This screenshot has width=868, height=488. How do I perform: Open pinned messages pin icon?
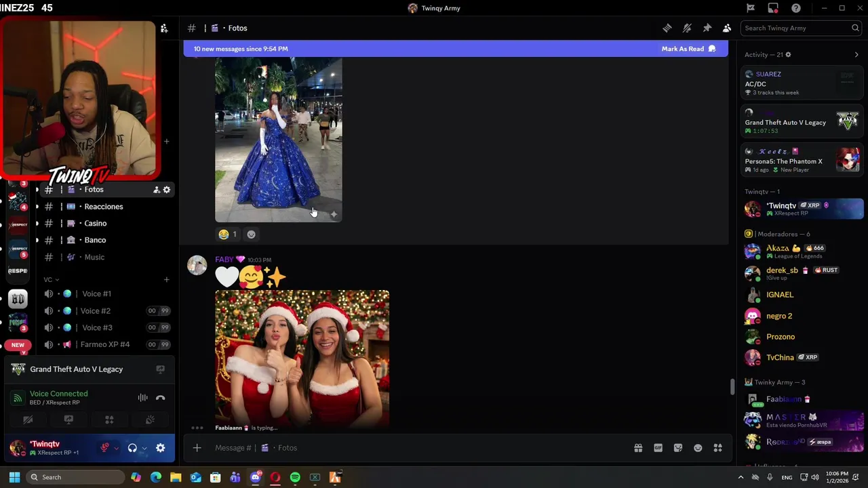707,28
